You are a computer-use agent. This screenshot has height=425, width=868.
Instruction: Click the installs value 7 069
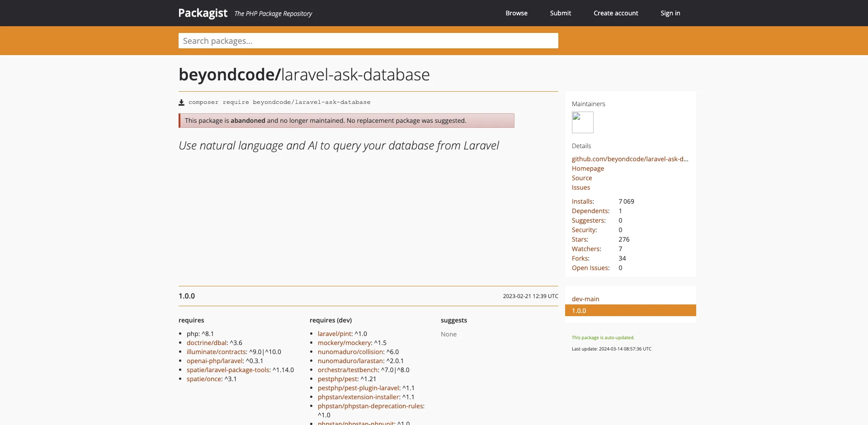(x=626, y=201)
